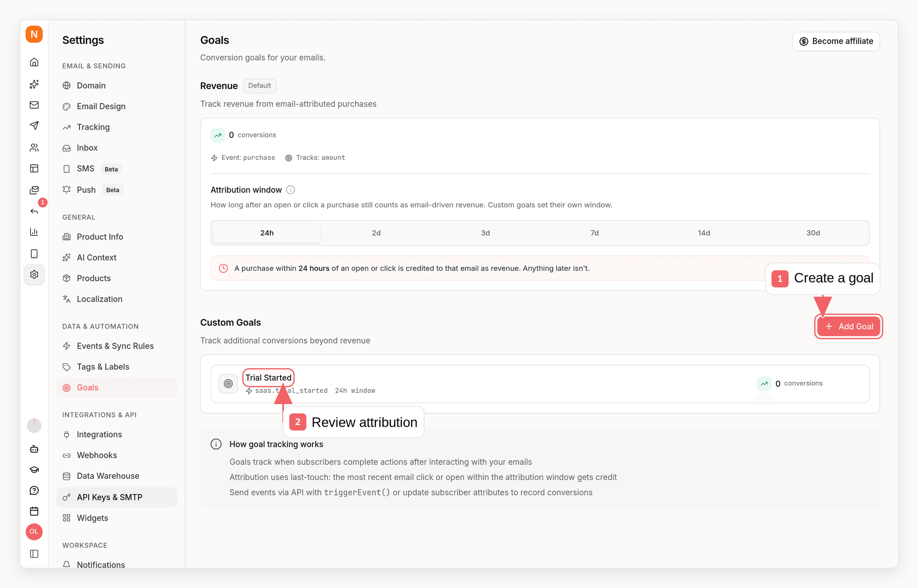Screen dimensions: 918x588
Task: Open Data Warehouse settings
Action: coord(117,476)
